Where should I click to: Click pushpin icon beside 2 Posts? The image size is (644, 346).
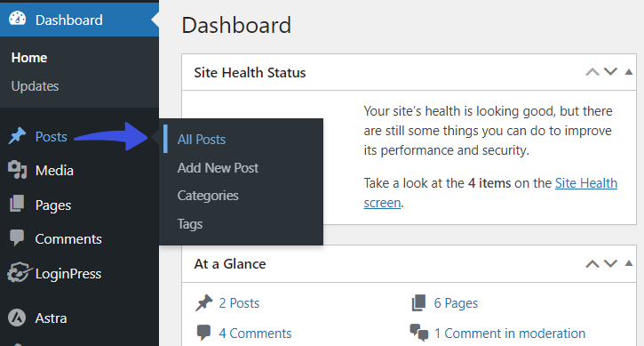204,303
